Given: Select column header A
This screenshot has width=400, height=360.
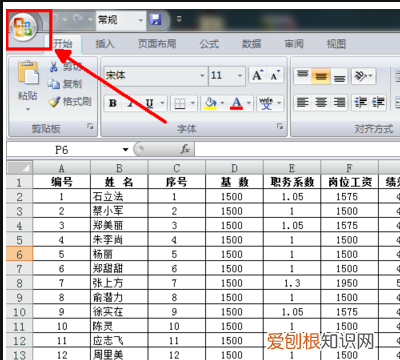Looking at the screenshot, I should 62,168.
